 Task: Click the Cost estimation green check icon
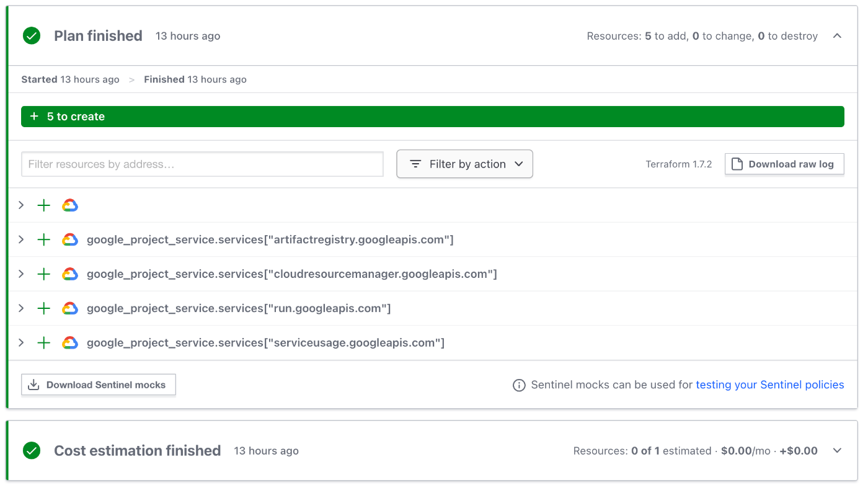coord(32,451)
